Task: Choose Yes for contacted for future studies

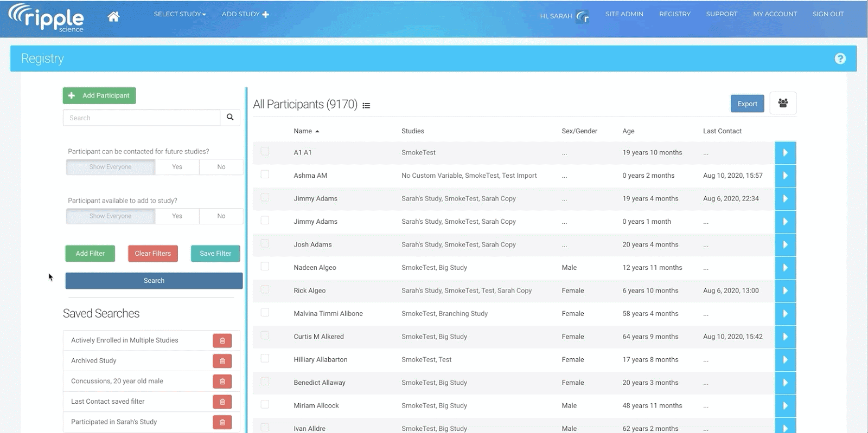Action: click(177, 167)
